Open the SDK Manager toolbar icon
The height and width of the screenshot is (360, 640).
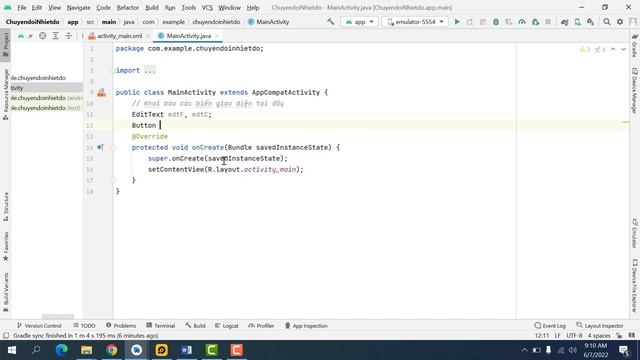pyautogui.click(x=591, y=22)
